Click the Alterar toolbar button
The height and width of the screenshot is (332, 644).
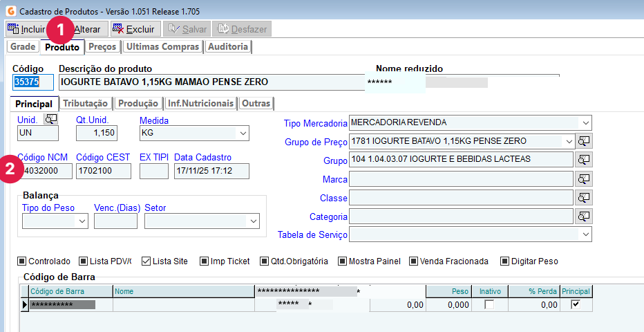coord(87,29)
